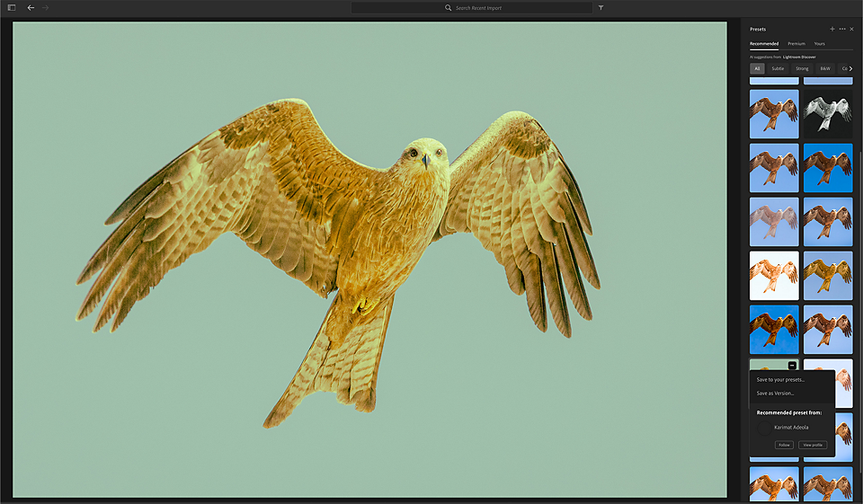Click the ellipsis button on the green preset thumbnail
Screen dimensions: 863x504
[x=792, y=366]
